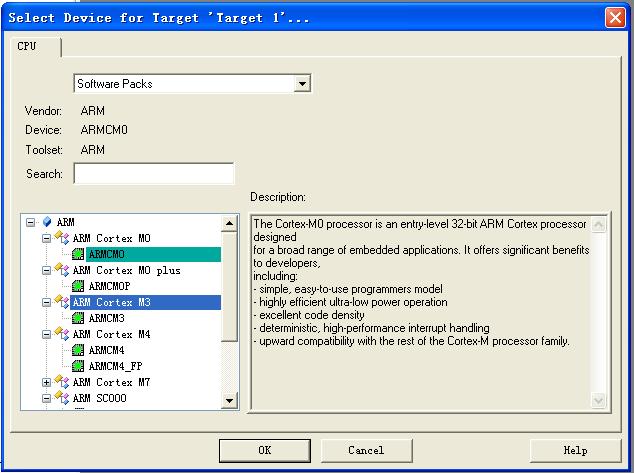The width and height of the screenshot is (634, 473).
Task: Collapse the ARM Cortex M0 plus node
Action: click(x=46, y=270)
